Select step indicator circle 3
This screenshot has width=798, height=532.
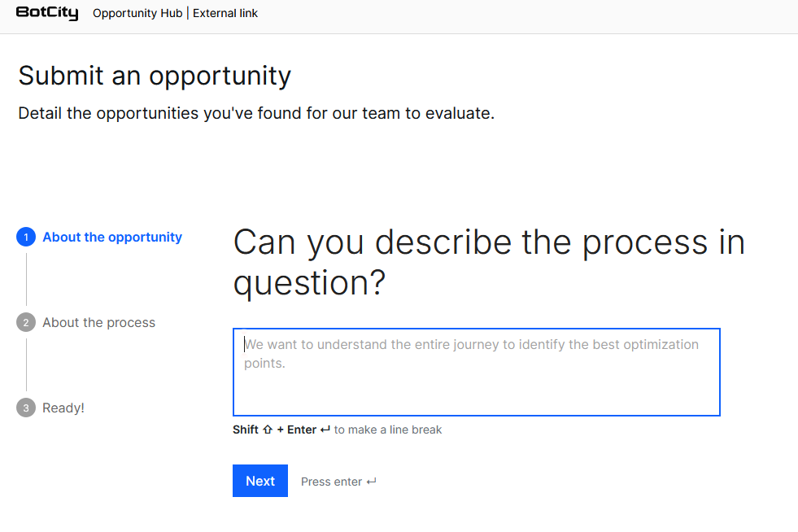point(25,408)
